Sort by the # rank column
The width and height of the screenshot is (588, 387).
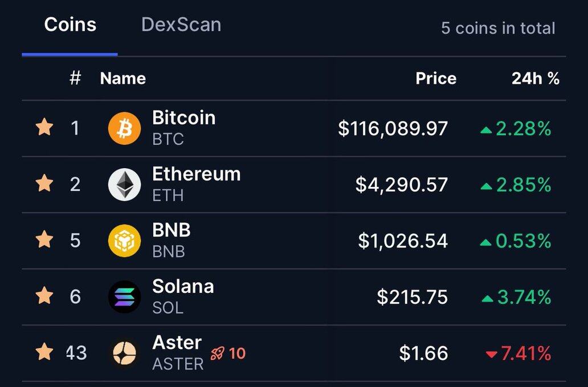[75, 79]
